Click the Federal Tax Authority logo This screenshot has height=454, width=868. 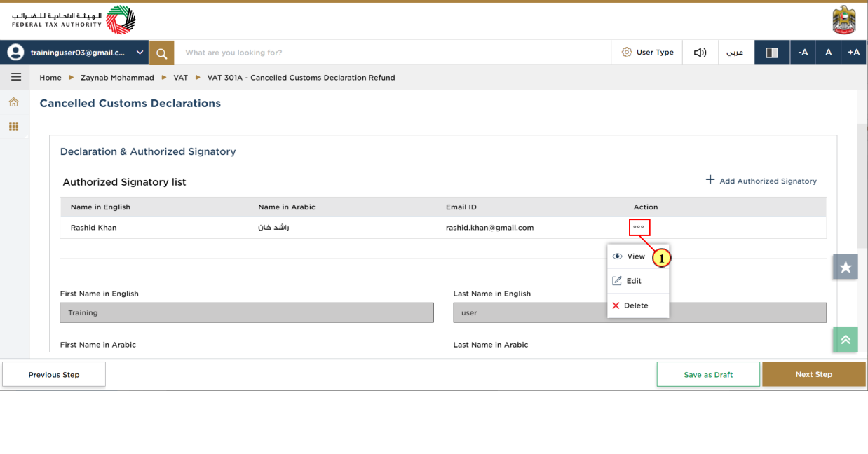pos(74,20)
